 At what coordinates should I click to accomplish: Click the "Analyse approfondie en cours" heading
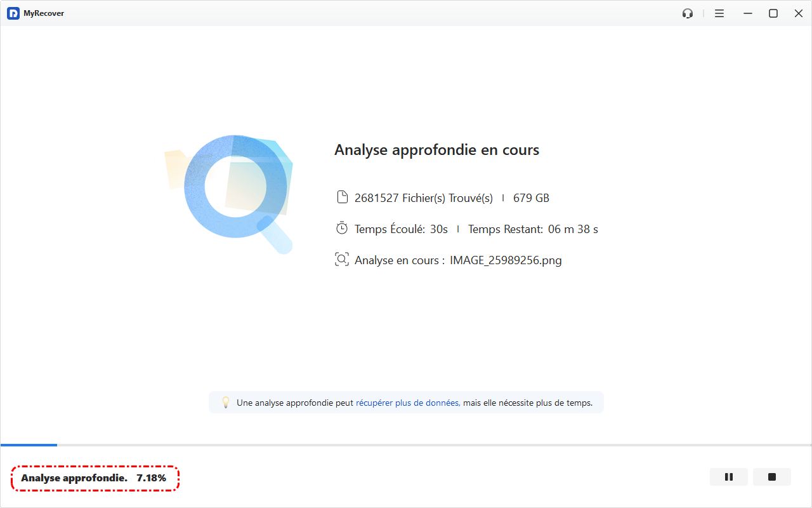436,150
